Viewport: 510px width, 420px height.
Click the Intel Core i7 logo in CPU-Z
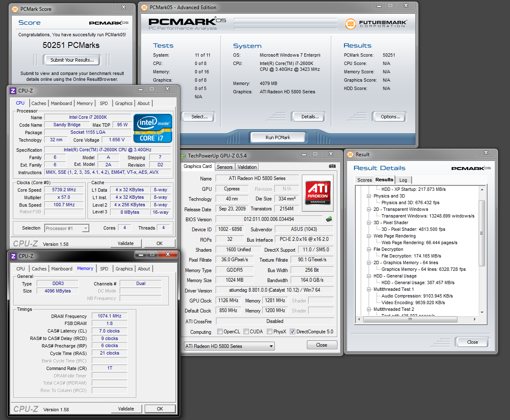153,128
